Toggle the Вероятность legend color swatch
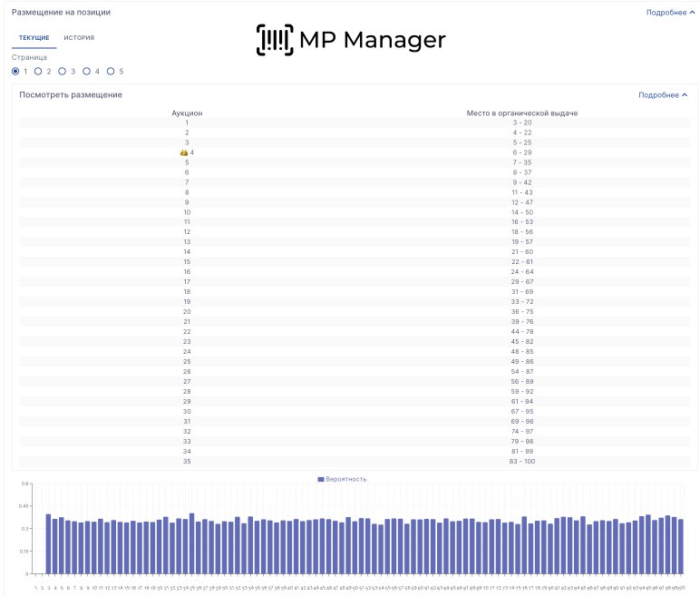The width and height of the screenshot is (700, 596). (x=321, y=478)
